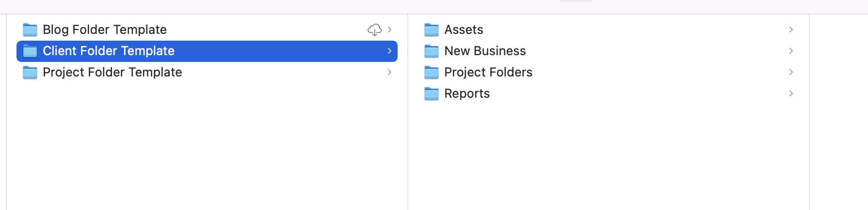Select the New Business folder name

click(x=485, y=51)
